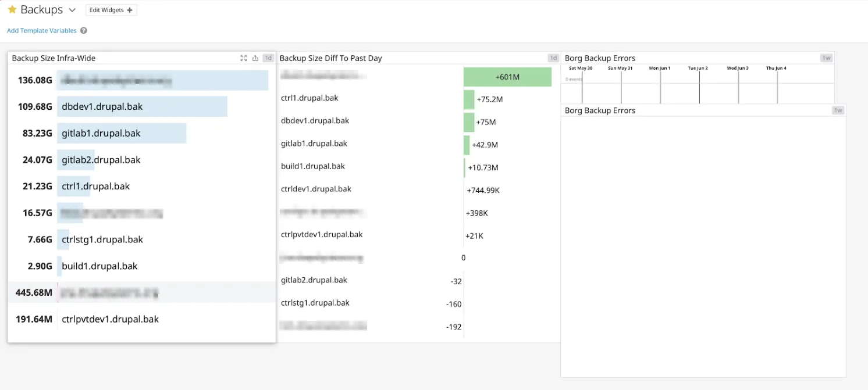Toggle the 1d timeframe on Backup Size Diff
868x390 pixels.
coord(553,58)
